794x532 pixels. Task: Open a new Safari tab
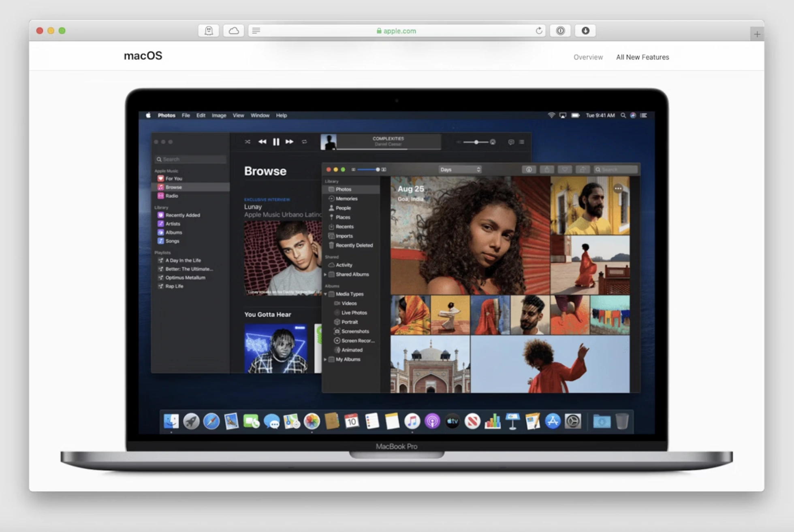coord(757,34)
